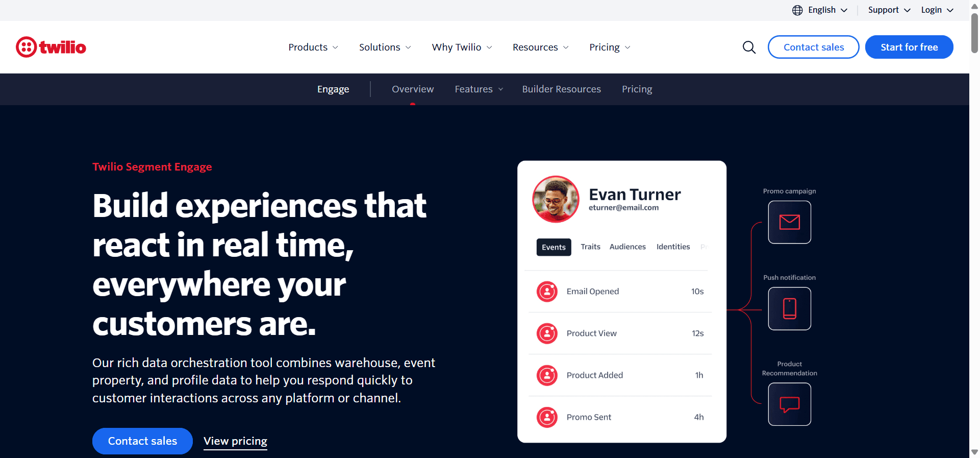The image size is (980, 458).
Task: Click the 4h timestamp value
Action: (x=699, y=417)
